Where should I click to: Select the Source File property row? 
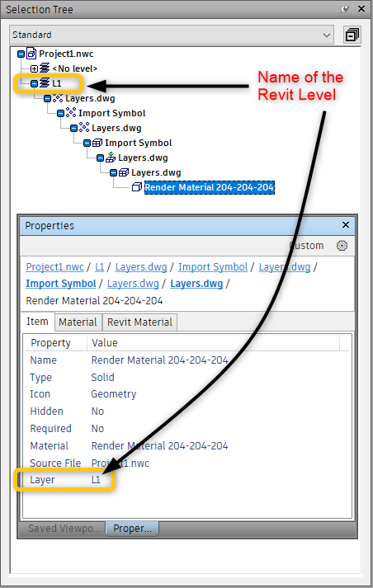[186, 463]
